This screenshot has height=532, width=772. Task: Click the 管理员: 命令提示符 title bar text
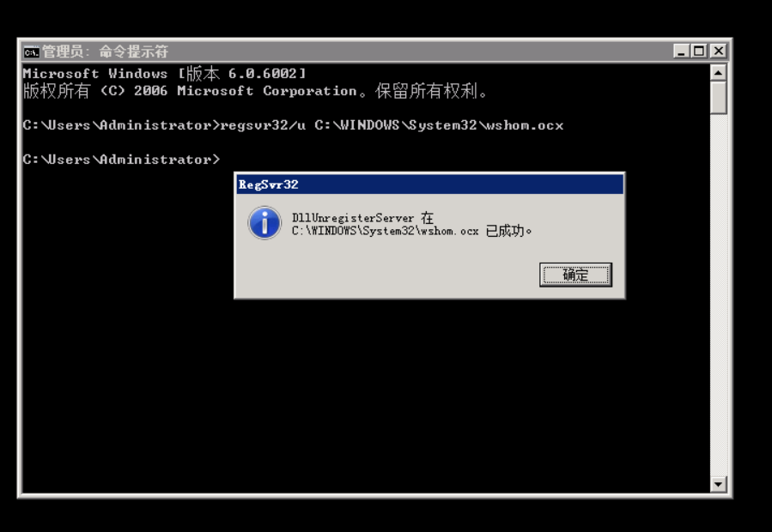click(106, 51)
